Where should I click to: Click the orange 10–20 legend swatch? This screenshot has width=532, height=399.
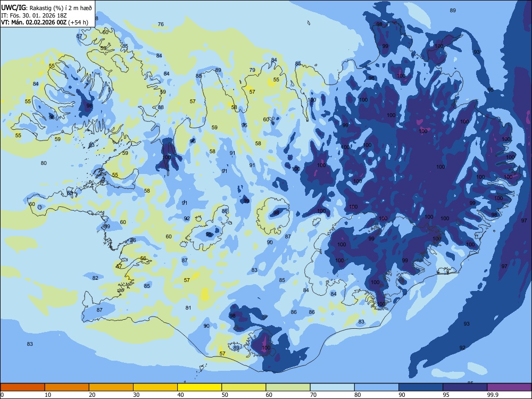pyautogui.click(x=67, y=387)
